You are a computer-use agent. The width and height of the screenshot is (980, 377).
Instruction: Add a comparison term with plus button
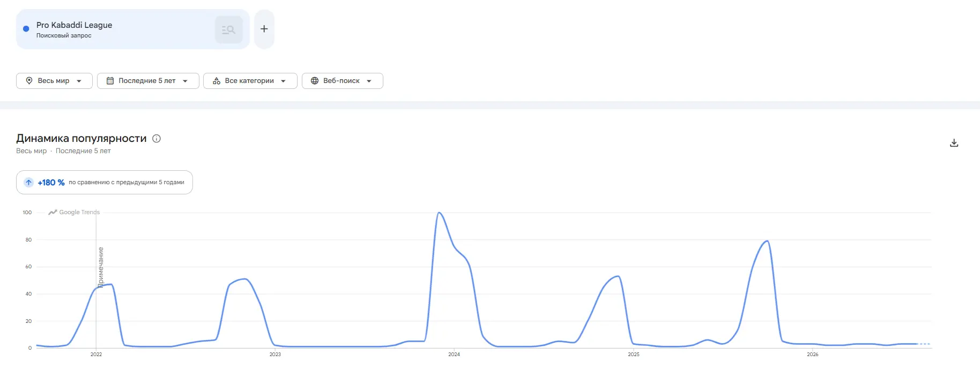(264, 29)
